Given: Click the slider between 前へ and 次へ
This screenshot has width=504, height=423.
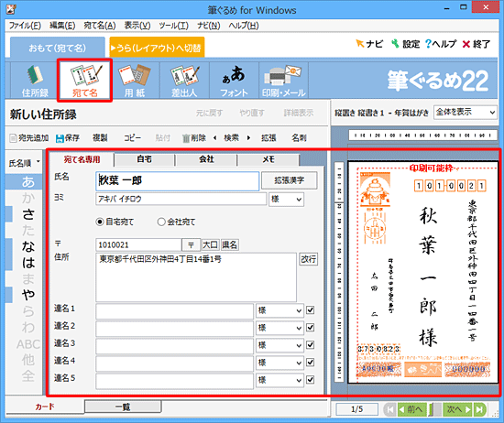Looking at the screenshot, I should (434, 409).
